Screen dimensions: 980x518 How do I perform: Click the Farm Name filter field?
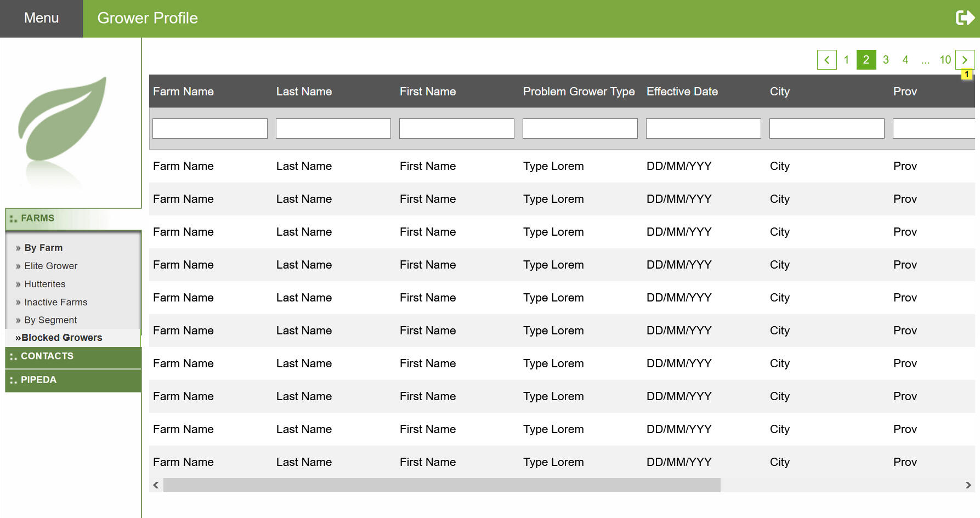pos(210,129)
